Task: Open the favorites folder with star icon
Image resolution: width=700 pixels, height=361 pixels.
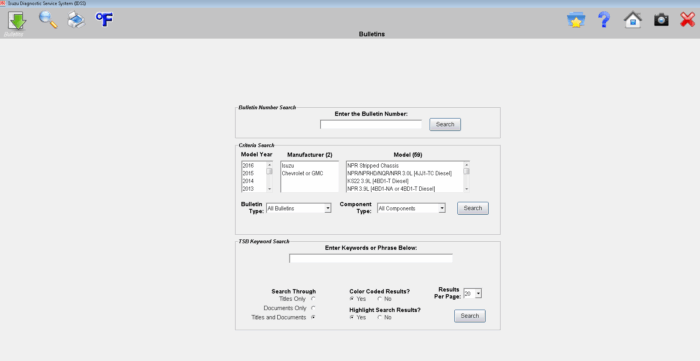Action: [x=576, y=20]
